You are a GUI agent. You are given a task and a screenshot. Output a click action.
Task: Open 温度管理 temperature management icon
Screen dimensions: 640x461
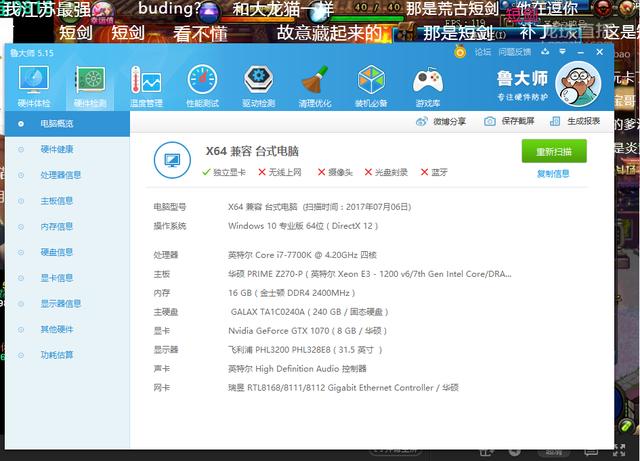coord(146,86)
